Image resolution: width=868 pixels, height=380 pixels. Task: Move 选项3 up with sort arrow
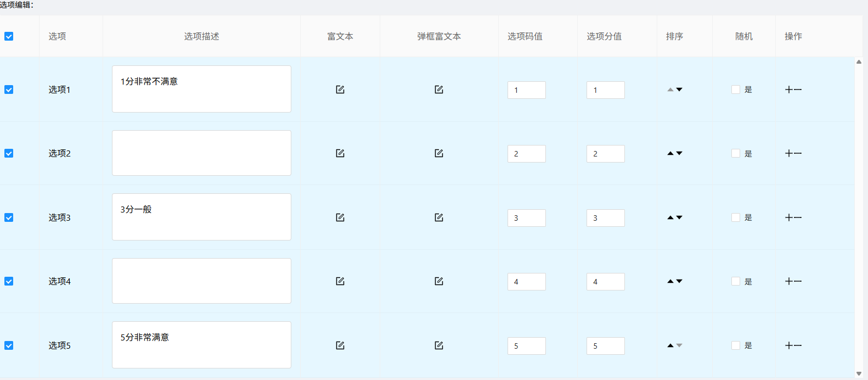tap(670, 217)
